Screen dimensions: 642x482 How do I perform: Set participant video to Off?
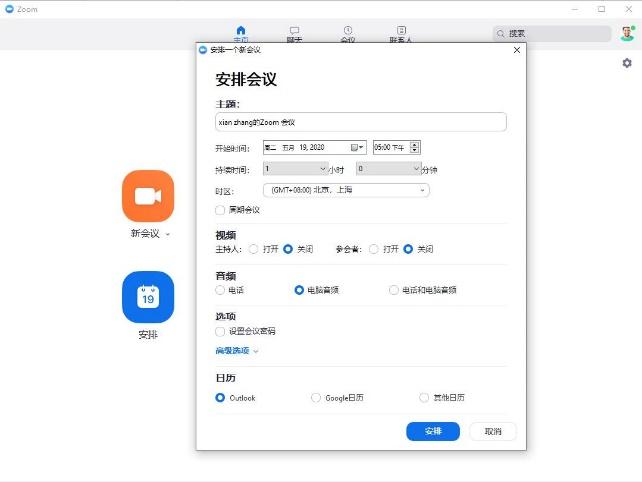408,249
